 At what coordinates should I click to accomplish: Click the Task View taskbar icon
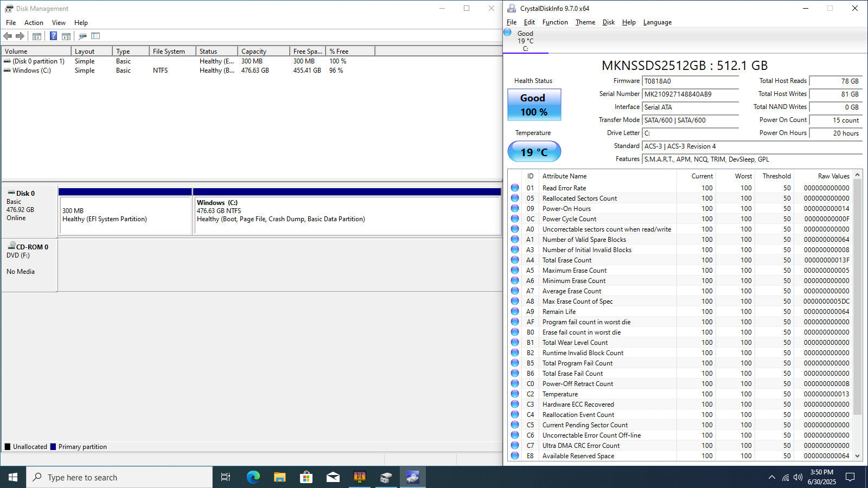(226, 477)
